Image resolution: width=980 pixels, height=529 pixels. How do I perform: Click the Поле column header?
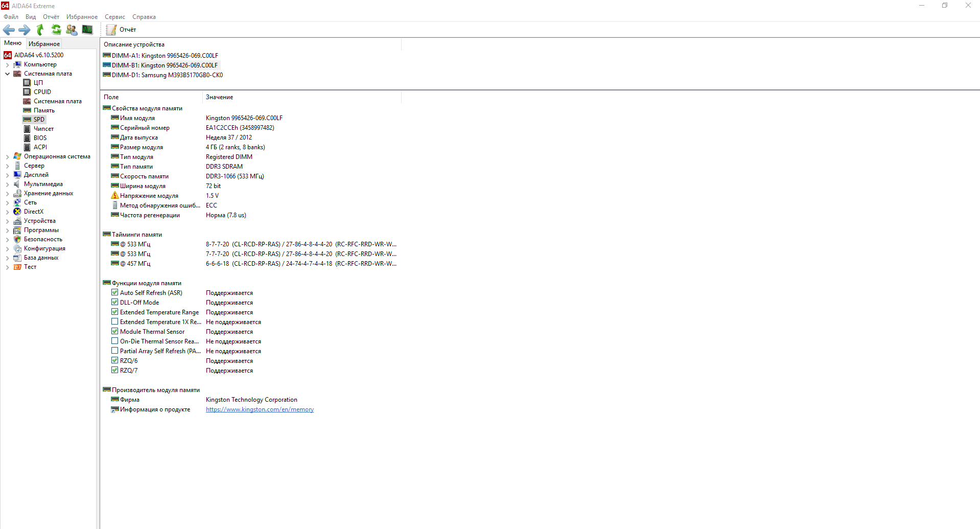click(151, 97)
